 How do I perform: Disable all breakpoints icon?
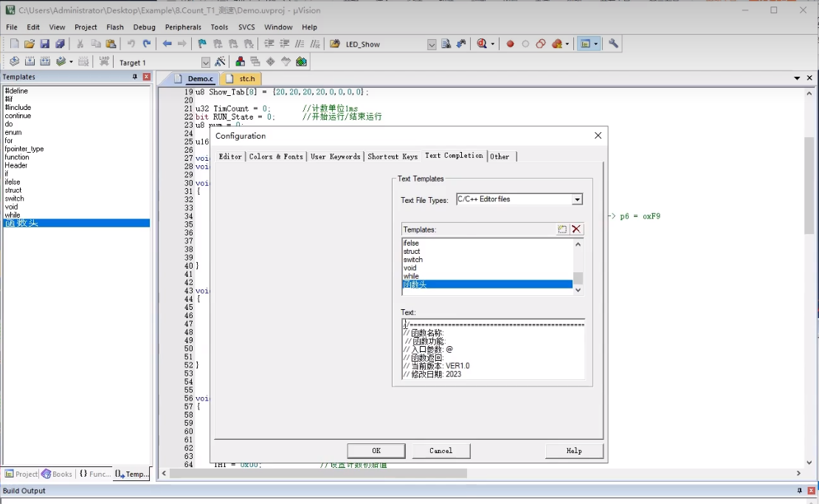541,44
